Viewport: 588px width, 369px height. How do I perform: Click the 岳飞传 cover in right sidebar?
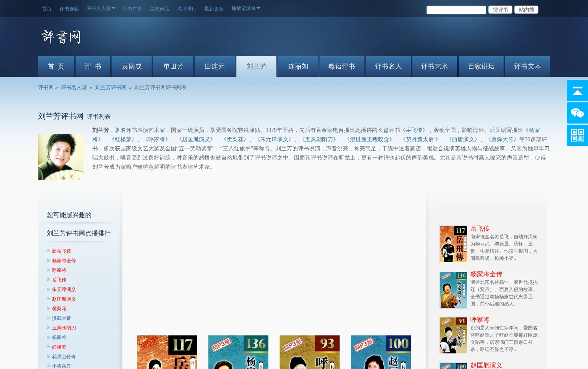tap(454, 244)
